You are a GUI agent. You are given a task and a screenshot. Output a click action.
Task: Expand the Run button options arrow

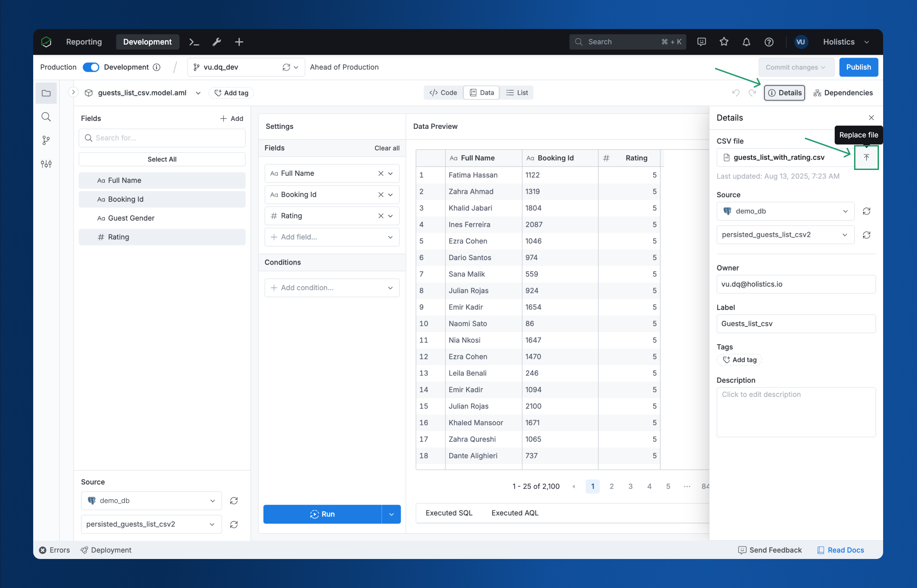(x=391, y=514)
